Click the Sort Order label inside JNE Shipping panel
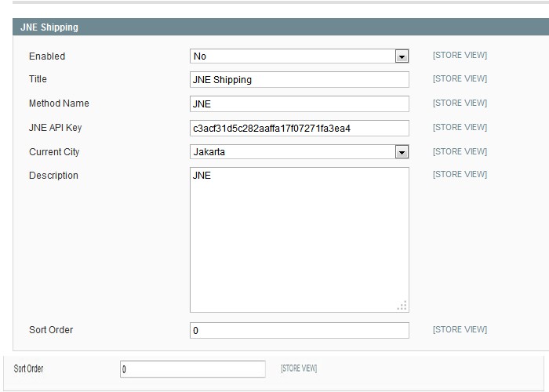 pyautogui.click(x=51, y=330)
